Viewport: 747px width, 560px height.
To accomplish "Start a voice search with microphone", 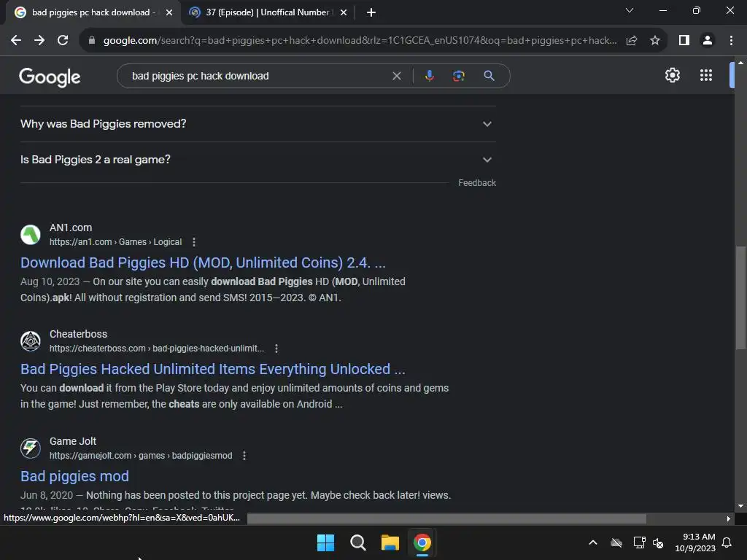I will 429,76.
